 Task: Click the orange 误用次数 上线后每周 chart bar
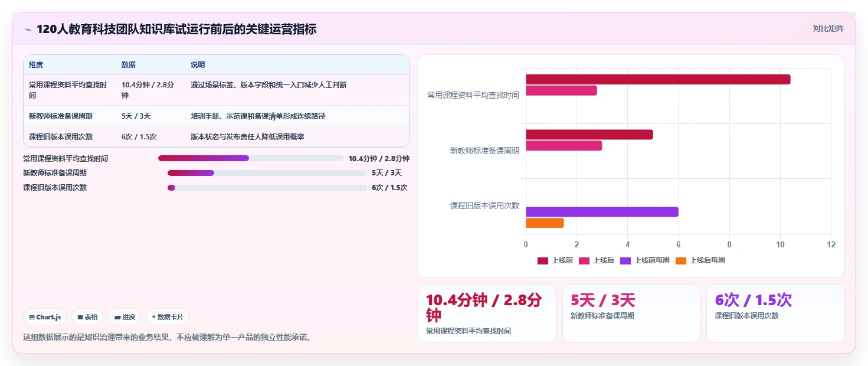tap(545, 223)
